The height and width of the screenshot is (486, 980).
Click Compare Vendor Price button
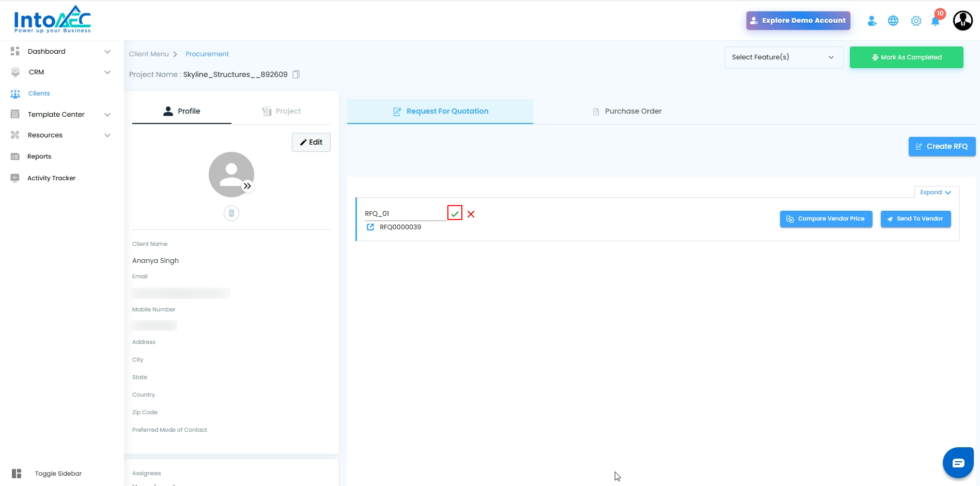pos(826,219)
